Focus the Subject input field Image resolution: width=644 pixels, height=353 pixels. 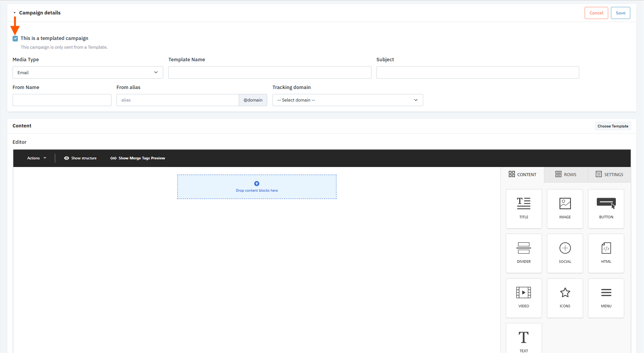coord(478,73)
